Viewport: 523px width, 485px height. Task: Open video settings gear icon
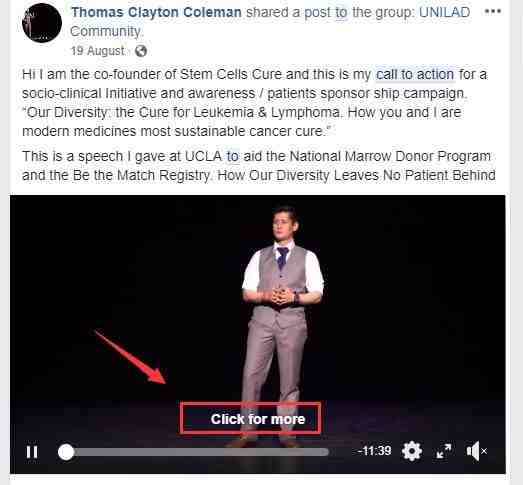[412, 451]
